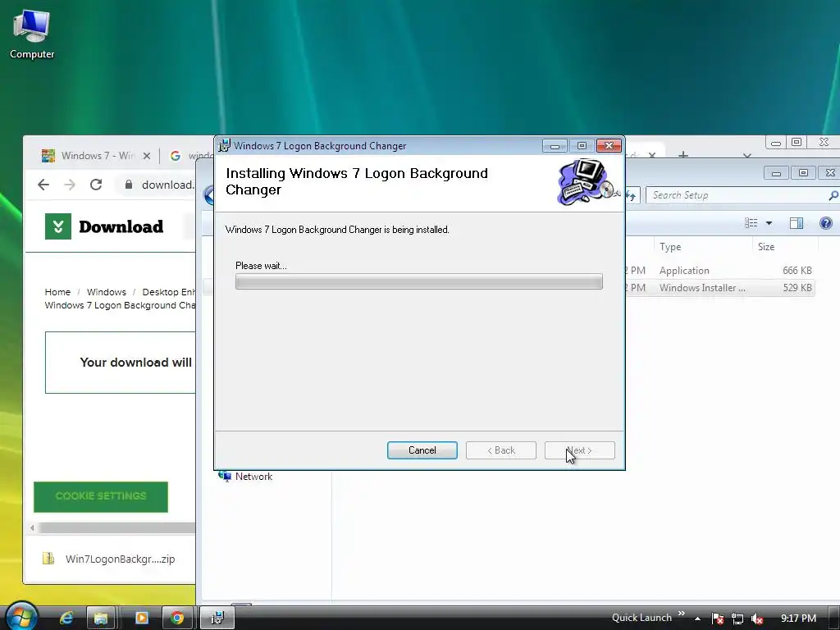Open the Explorer view options dropdown arrow
The image size is (840, 630).
pos(769,223)
